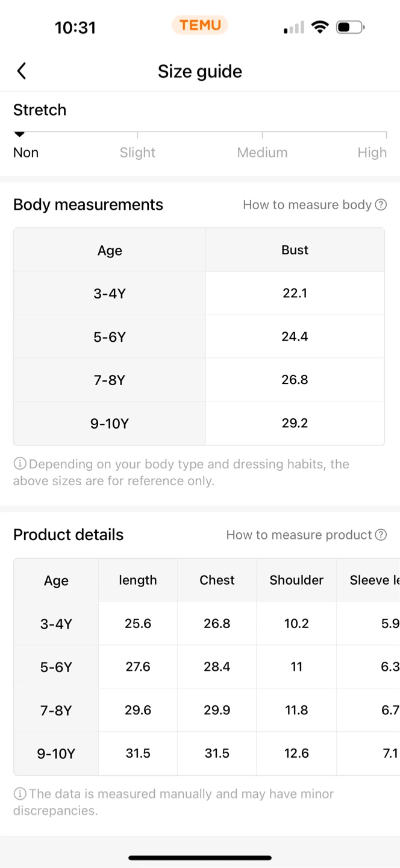Select the 9-10Y row in body measurements

[199, 423]
